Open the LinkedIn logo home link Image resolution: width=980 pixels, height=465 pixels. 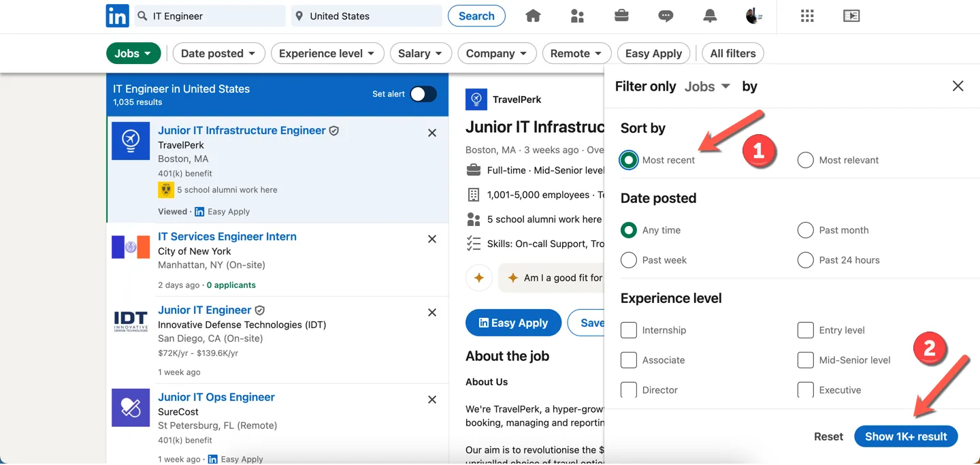[x=118, y=16]
